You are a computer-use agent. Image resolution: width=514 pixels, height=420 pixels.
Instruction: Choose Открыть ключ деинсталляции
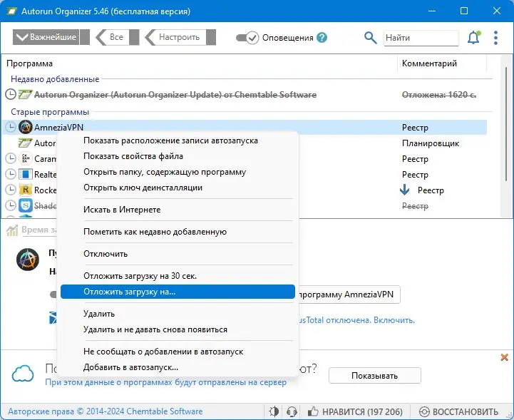(x=178, y=188)
